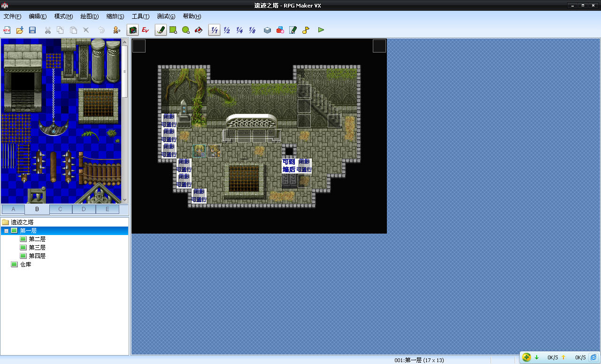The width and height of the screenshot is (601, 364).
Task: Undo the last action with the arrow icon
Action: click(101, 30)
